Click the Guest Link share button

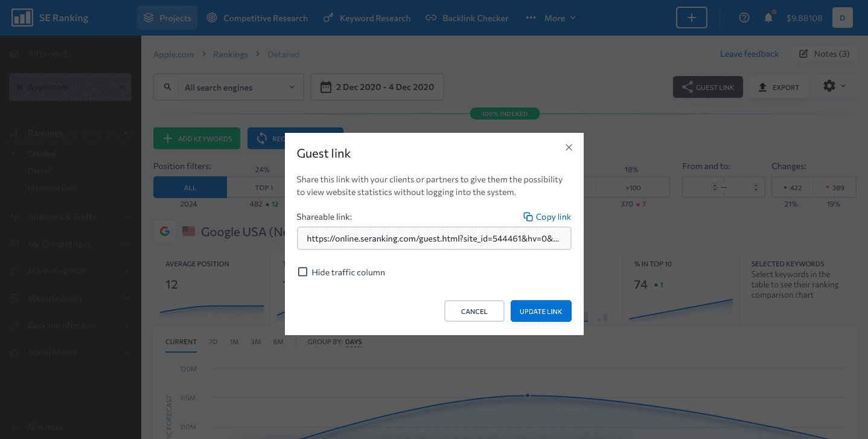coord(708,88)
